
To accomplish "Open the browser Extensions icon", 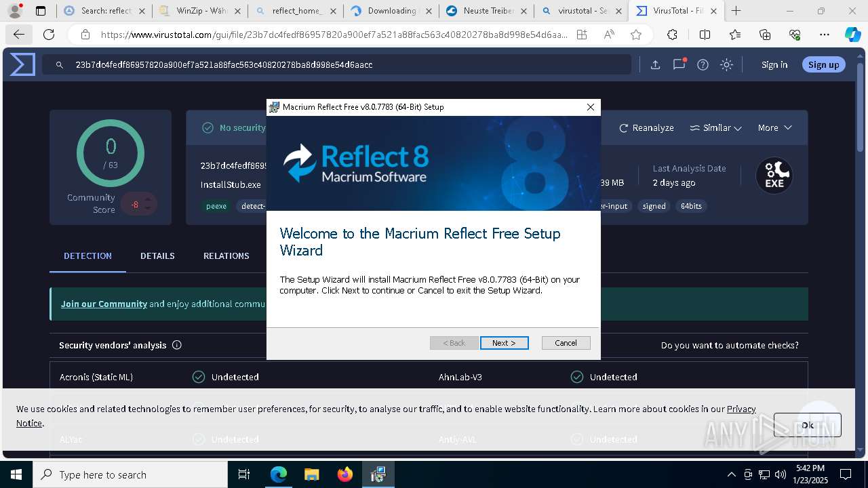I will pyautogui.click(x=672, y=35).
